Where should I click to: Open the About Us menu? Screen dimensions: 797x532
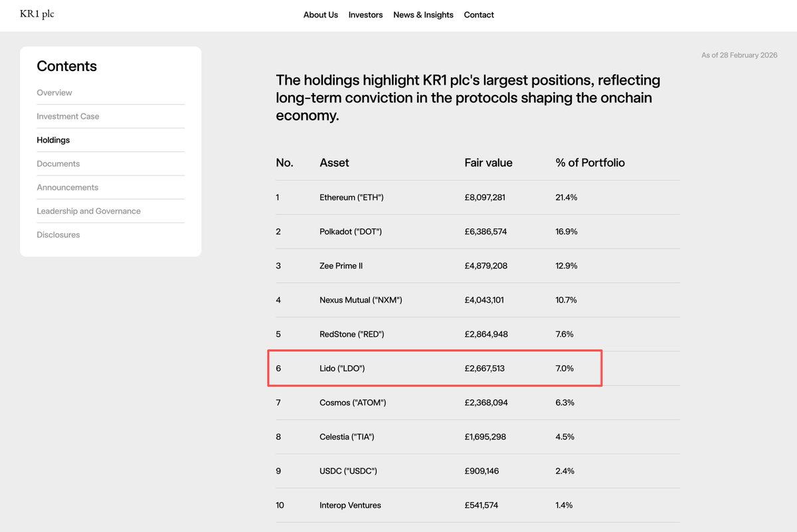pyautogui.click(x=321, y=15)
